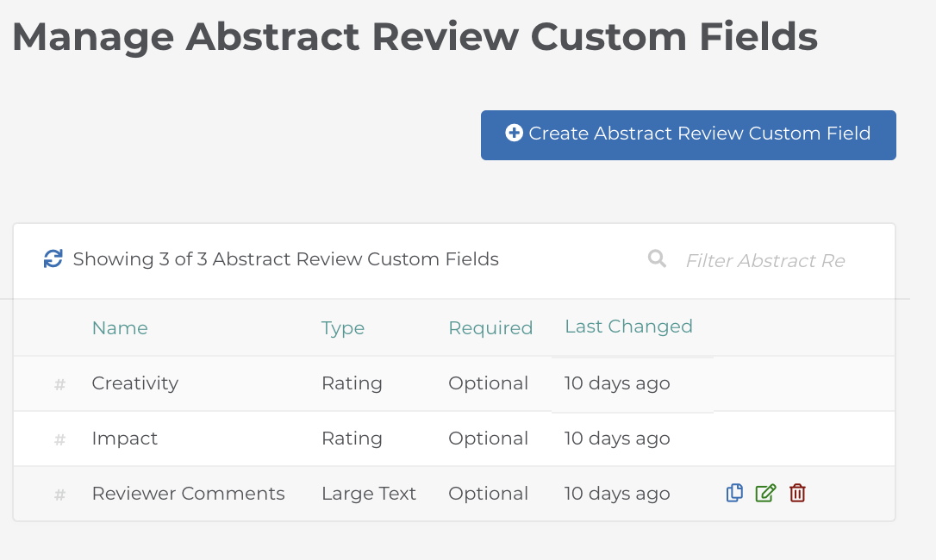This screenshot has width=936, height=560.
Task: Delete the Reviewer Comments field via trash icon
Action: pyautogui.click(x=797, y=493)
